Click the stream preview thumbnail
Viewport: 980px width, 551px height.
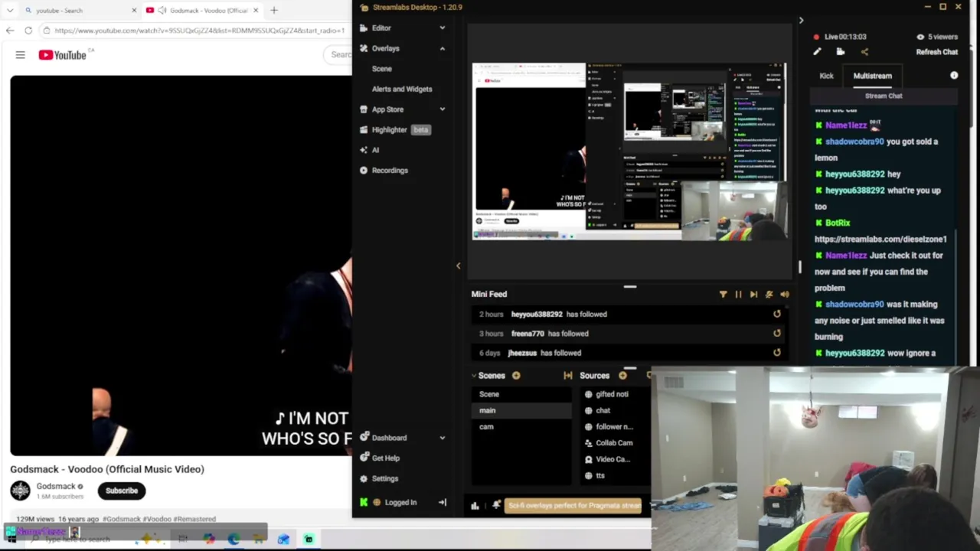[x=629, y=152]
